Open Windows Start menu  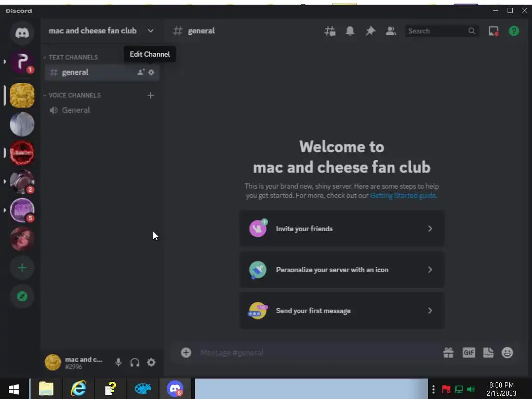tap(14, 389)
